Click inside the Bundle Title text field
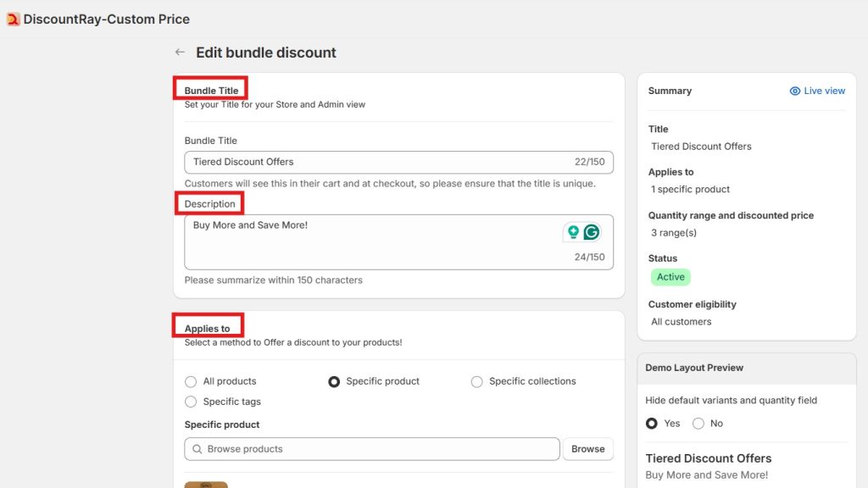Screen dimensions: 868x488 [x=356, y=162]
